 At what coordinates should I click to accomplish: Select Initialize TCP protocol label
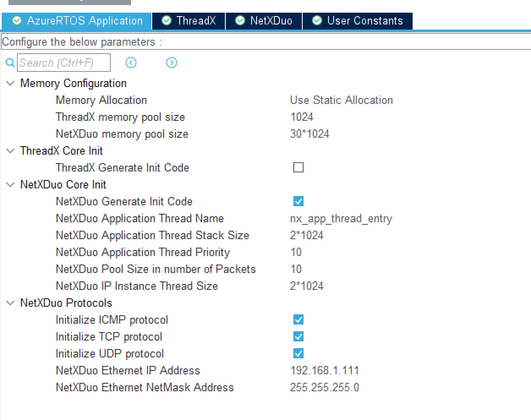click(x=109, y=337)
